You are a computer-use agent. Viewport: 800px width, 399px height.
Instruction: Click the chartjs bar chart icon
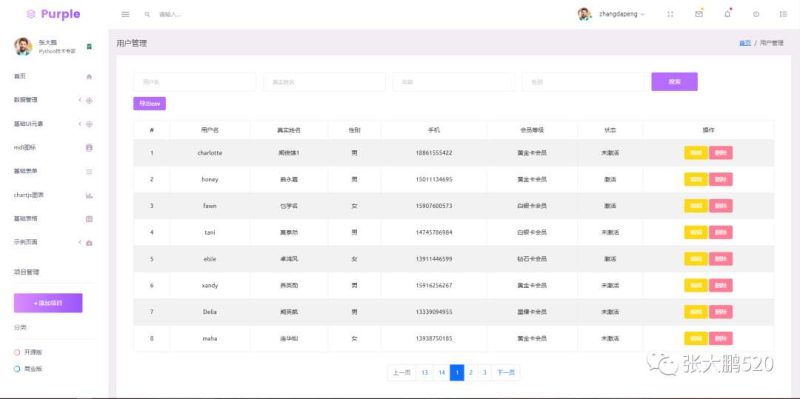point(89,195)
